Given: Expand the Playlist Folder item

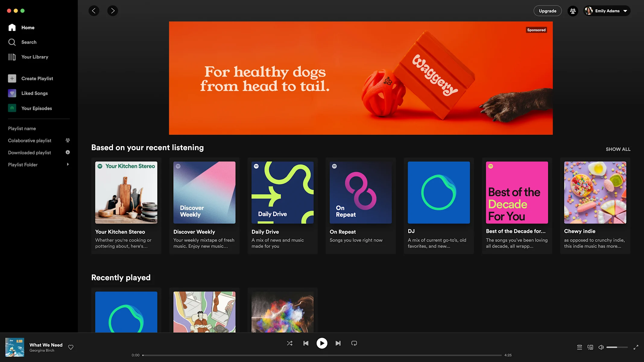Looking at the screenshot, I should [x=68, y=164].
